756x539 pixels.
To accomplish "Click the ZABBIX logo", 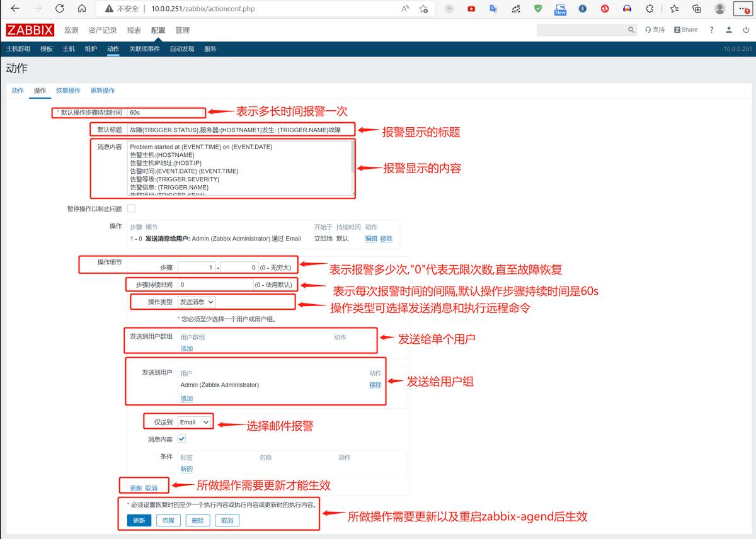I will pos(30,29).
